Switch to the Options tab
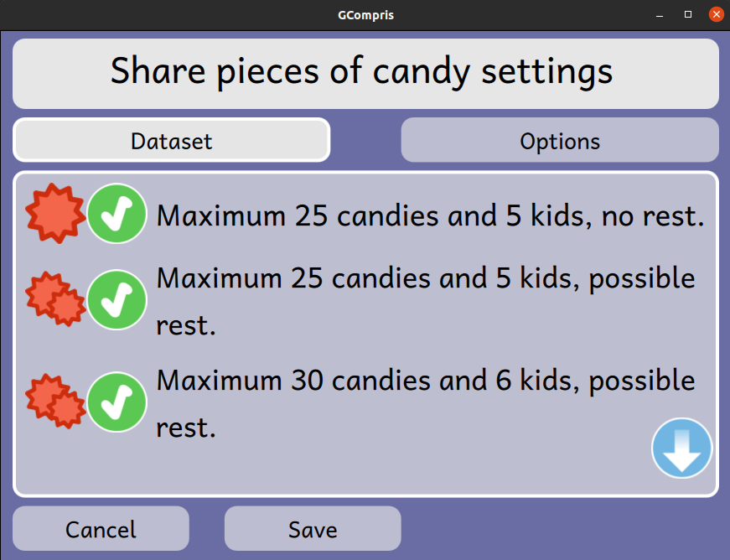The image size is (730, 560). tap(560, 140)
